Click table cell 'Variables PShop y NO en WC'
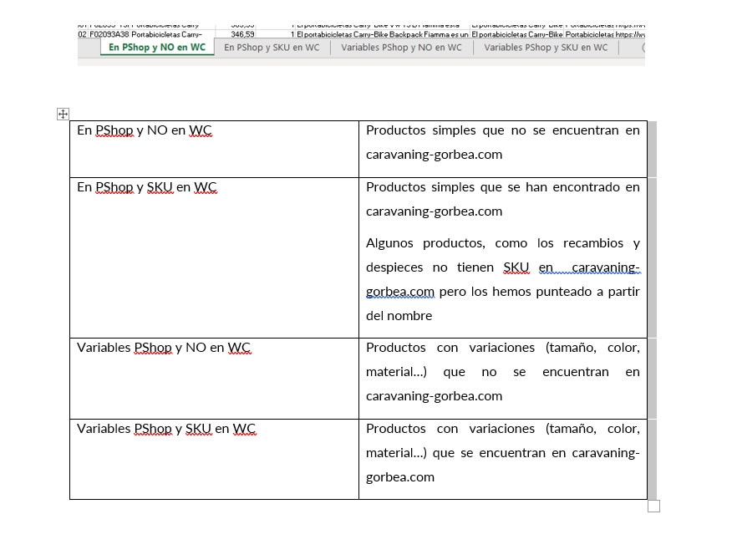The width and height of the screenshot is (732, 560). 214,379
